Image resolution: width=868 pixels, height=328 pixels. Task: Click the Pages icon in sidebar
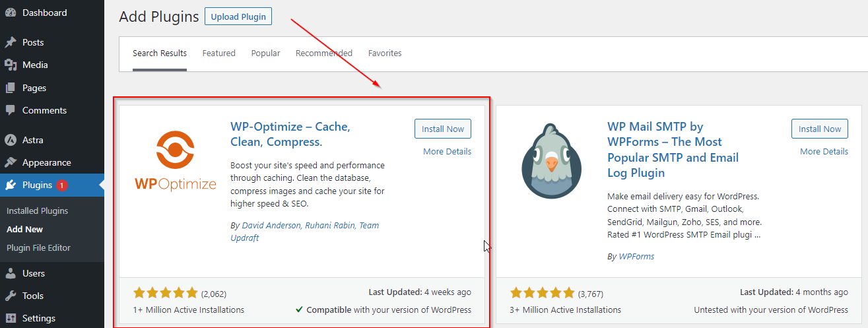coord(11,88)
